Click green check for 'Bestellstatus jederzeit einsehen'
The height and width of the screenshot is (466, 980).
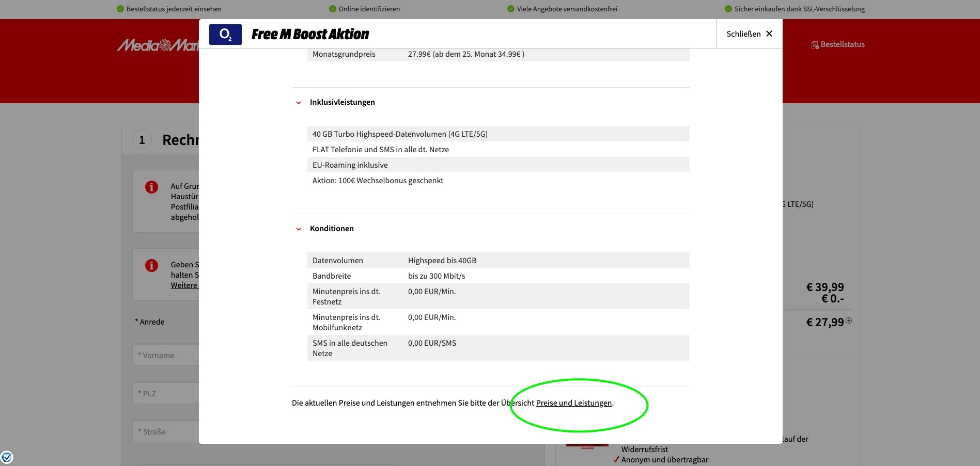click(120, 9)
